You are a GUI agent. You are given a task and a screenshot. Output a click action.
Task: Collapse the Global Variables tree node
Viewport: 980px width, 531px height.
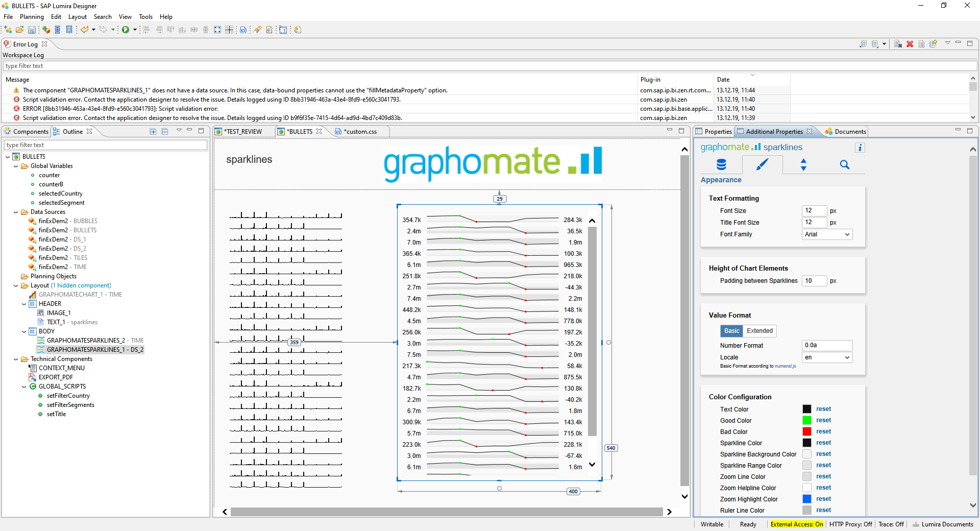16,166
